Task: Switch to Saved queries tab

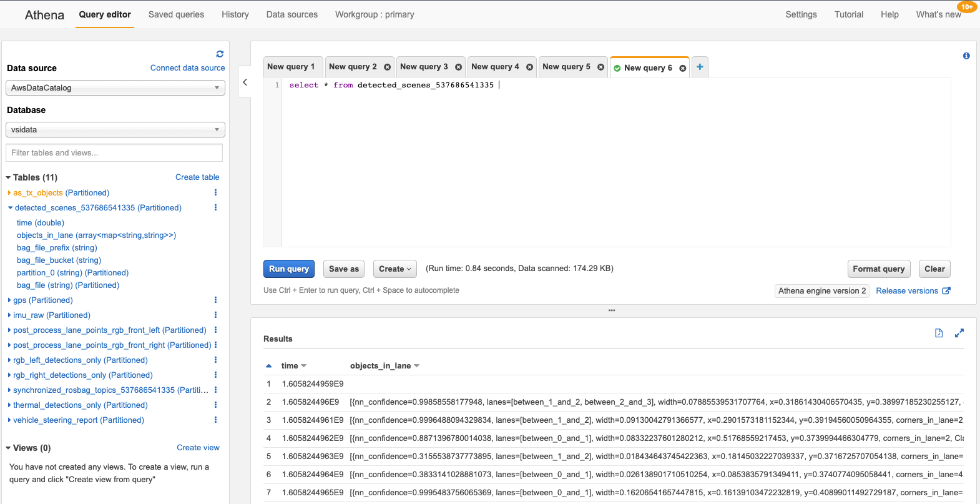Action: [176, 14]
